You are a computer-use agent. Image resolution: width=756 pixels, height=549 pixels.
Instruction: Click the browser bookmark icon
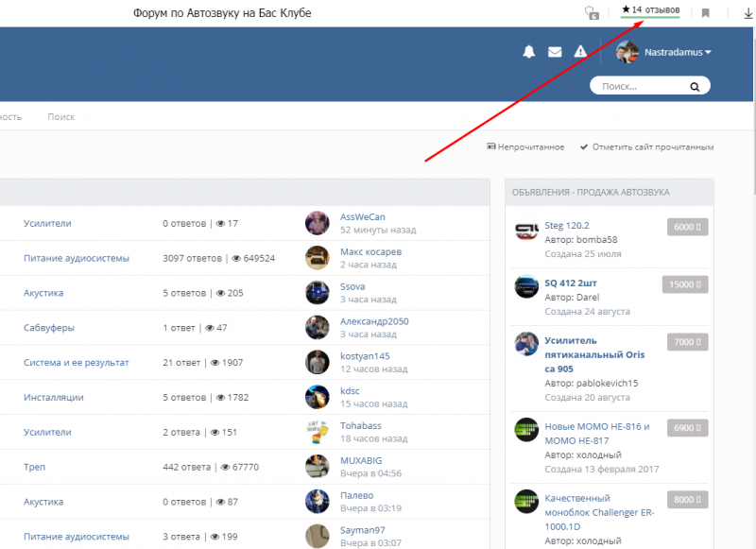(705, 13)
